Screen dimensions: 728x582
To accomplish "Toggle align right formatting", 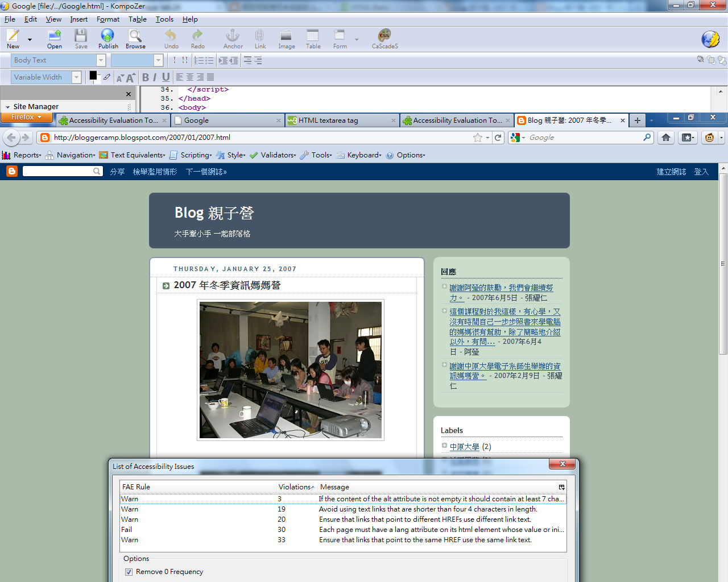I will coord(200,77).
